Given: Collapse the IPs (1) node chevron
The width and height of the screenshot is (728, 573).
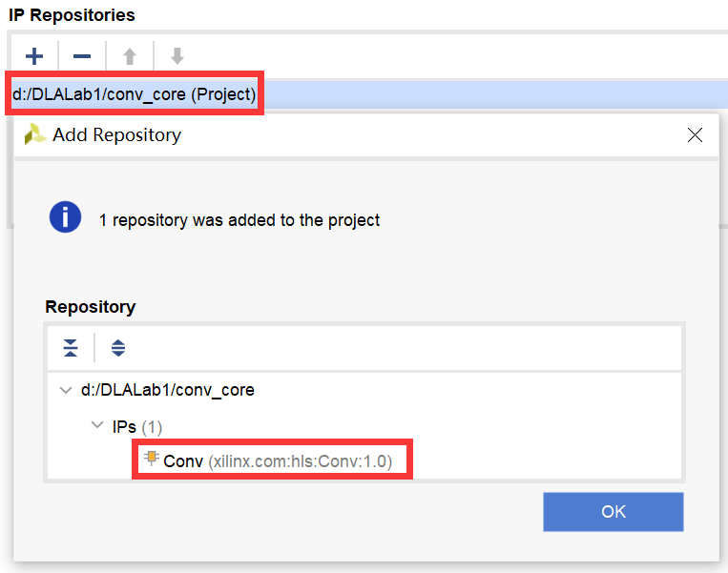Looking at the screenshot, I should (96, 425).
